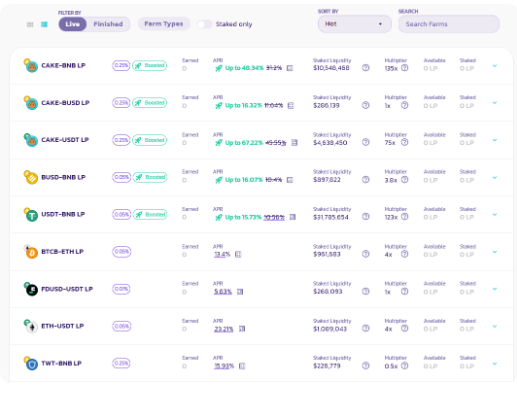Screen dimensions: 517x398
Task: Select the Live filter option
Action: [72, 24]
